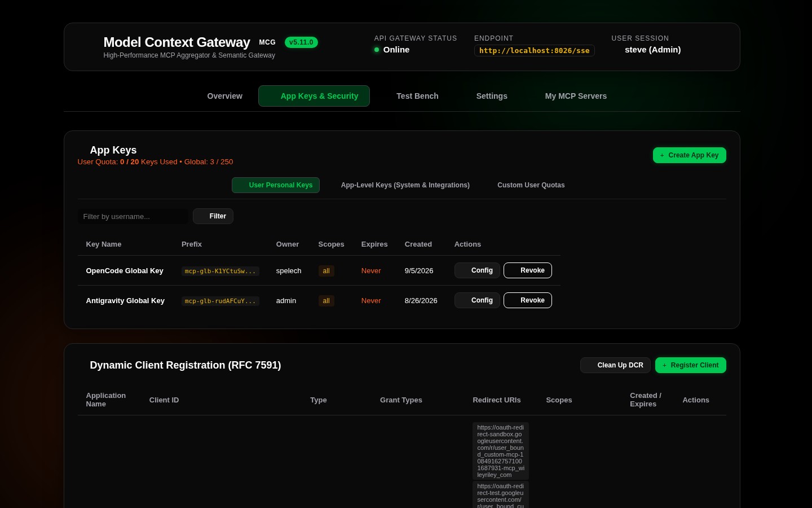Click the oauth-redirect-sandbox redirect URI entry
The width and height of the screenshot is (812, 508).
tap(501, 451)
